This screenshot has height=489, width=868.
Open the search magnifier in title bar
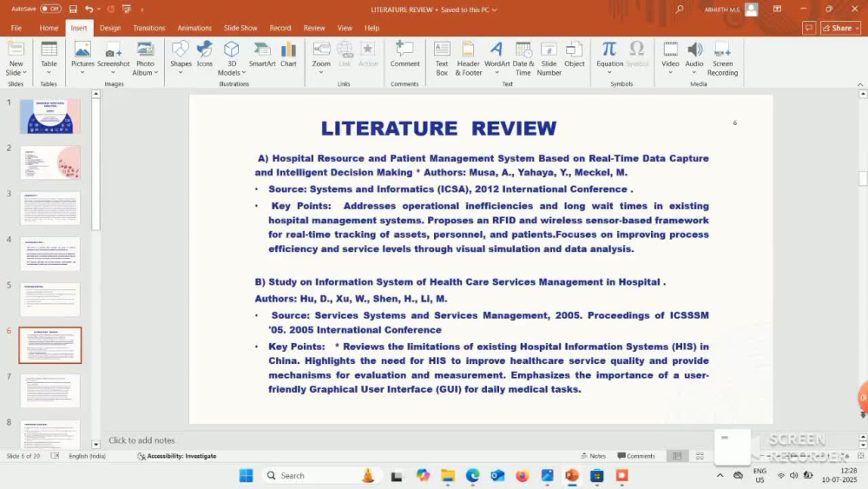(x=680, y=10)
